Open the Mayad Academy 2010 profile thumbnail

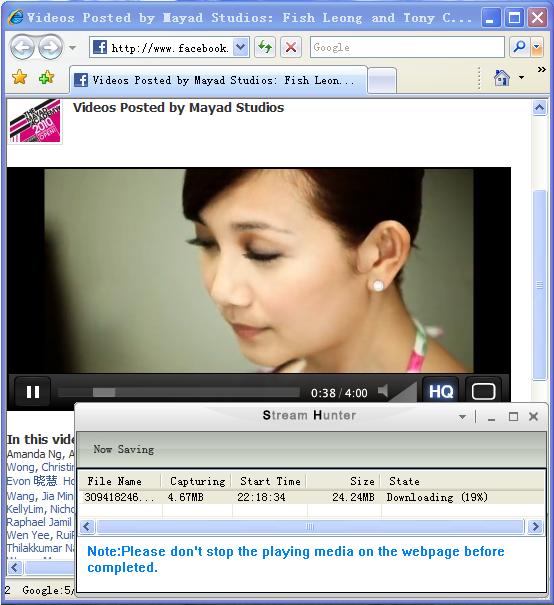pyautogui.click(x=35, y=121)
